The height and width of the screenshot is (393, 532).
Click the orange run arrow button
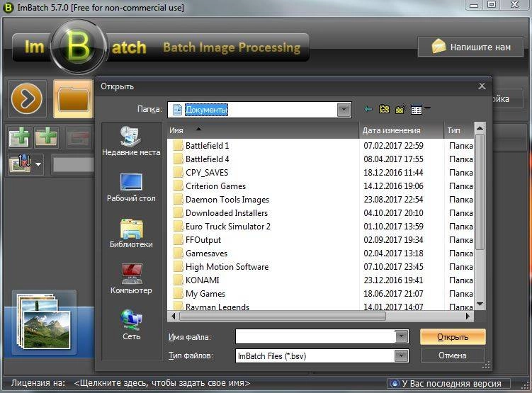pos(27,98)
